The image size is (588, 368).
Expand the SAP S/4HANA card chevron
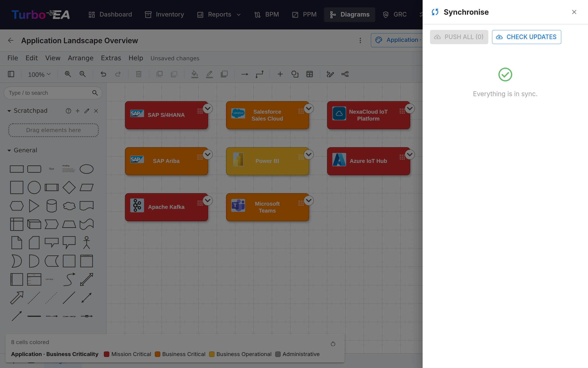point(207,108)
